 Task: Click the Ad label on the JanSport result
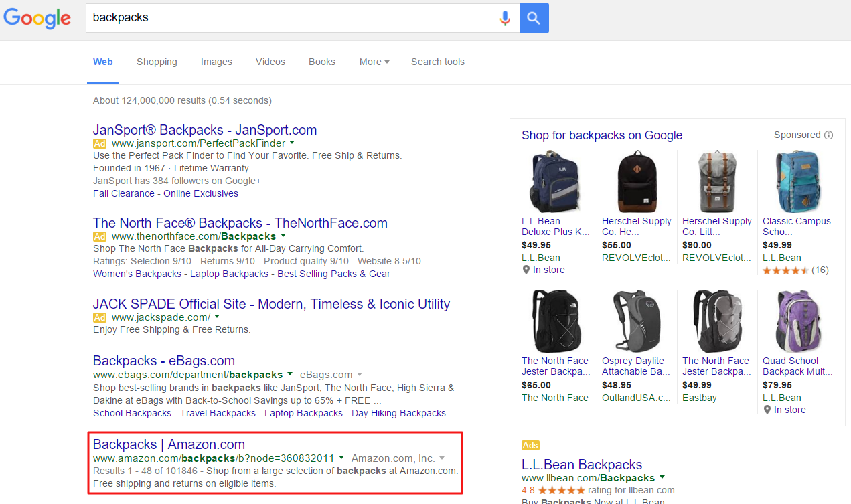100,143
